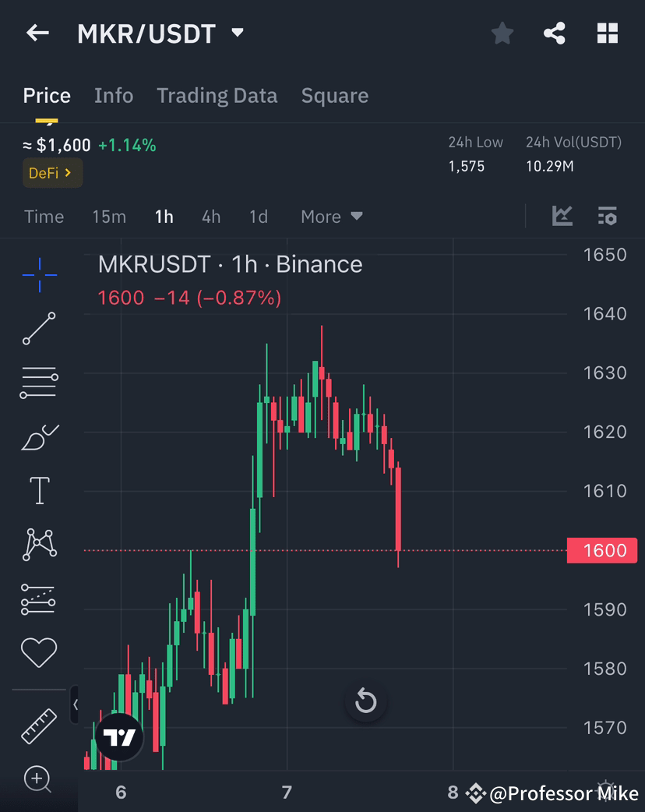
Task: Open the Fibonacci retracement tool
Action: point(39,382)
